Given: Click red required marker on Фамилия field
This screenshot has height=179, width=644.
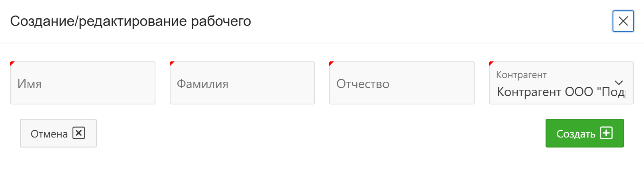Looking at the screenshot, I should [171, 63].
